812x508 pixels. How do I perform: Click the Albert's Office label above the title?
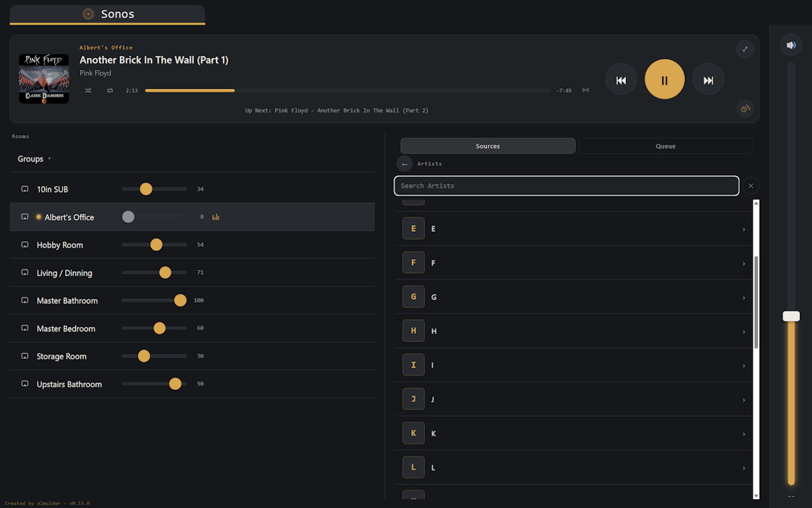point(106,48)
